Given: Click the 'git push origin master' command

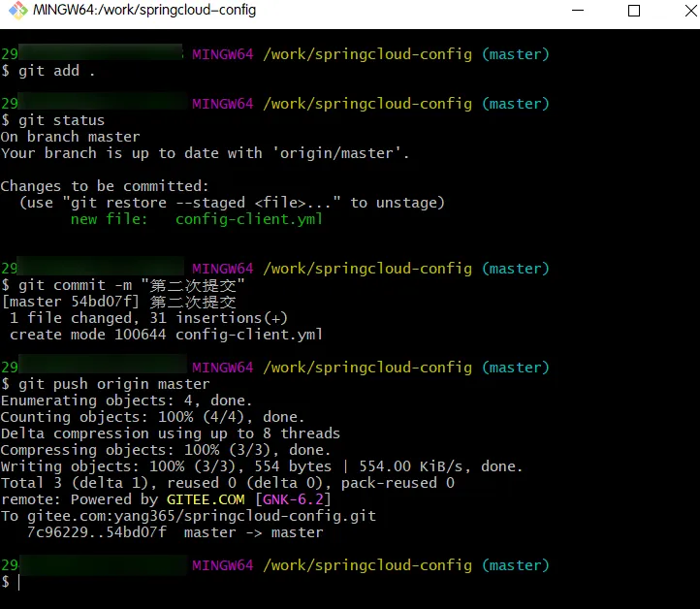Looking at the screenshot, I should 113,384.
